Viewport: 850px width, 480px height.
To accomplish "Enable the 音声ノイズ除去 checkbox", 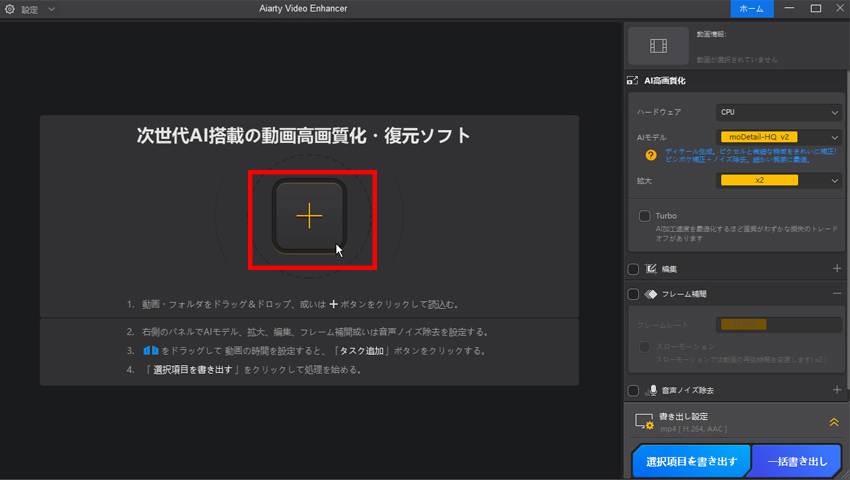I will (633, 390).
